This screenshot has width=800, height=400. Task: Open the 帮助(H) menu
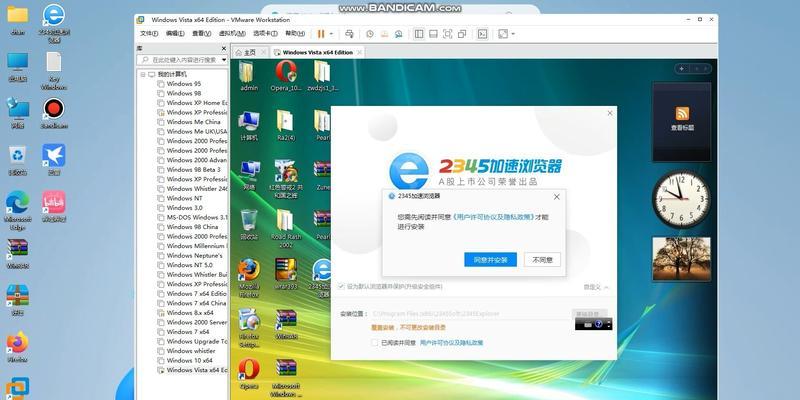tap(295, 34)
